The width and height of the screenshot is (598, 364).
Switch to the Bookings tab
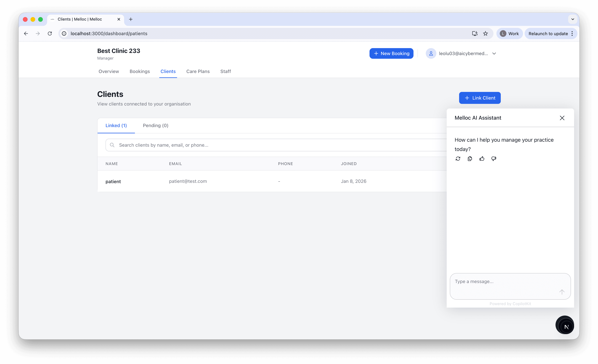click(x=140, y=71)
